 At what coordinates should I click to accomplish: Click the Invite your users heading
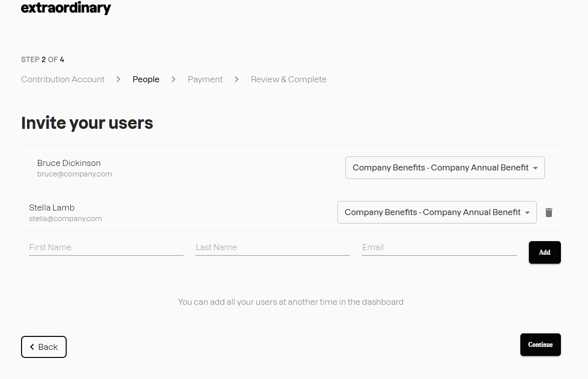tap(87, 123)
